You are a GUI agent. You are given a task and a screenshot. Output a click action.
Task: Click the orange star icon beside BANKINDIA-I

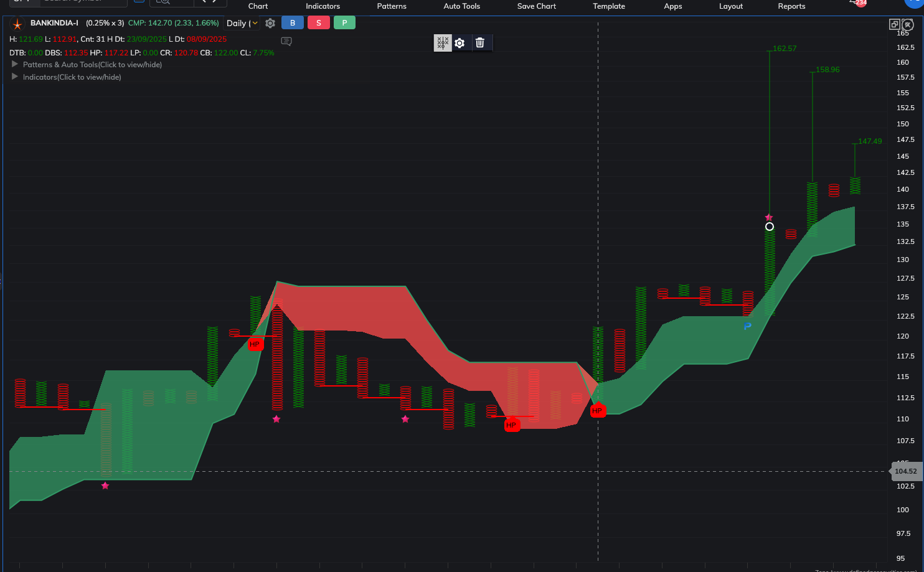click(17, 24)
